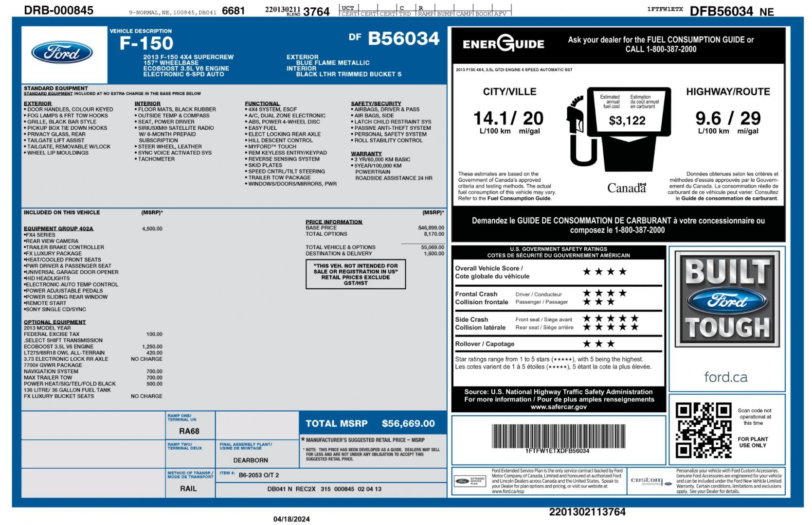Click the FEDERAL EXCISE TAX amount 100.00
Viewport: 812px width, 525px height.
click(x=154, y=334)
